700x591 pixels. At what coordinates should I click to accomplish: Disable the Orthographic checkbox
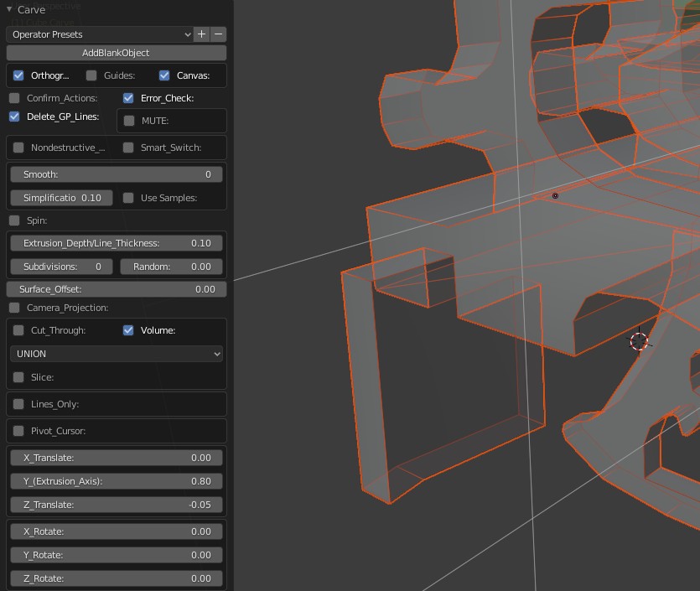tap(18, 75)
